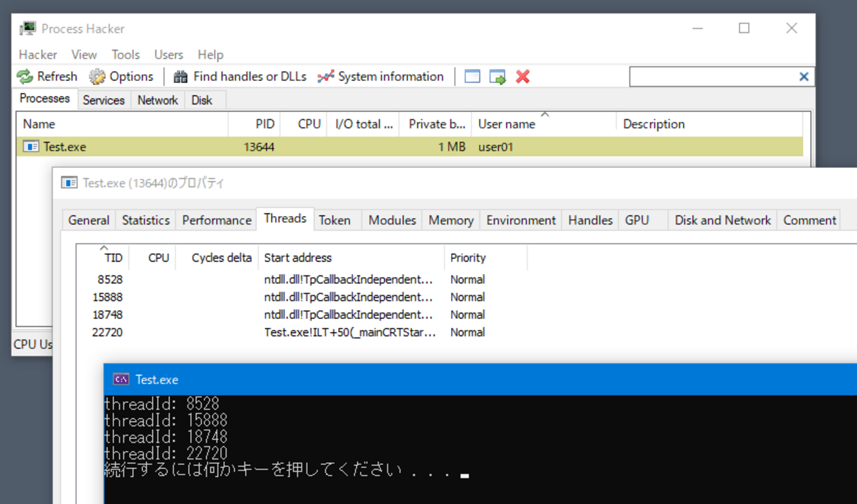Open the Performance tab in properties

point(217,220)
